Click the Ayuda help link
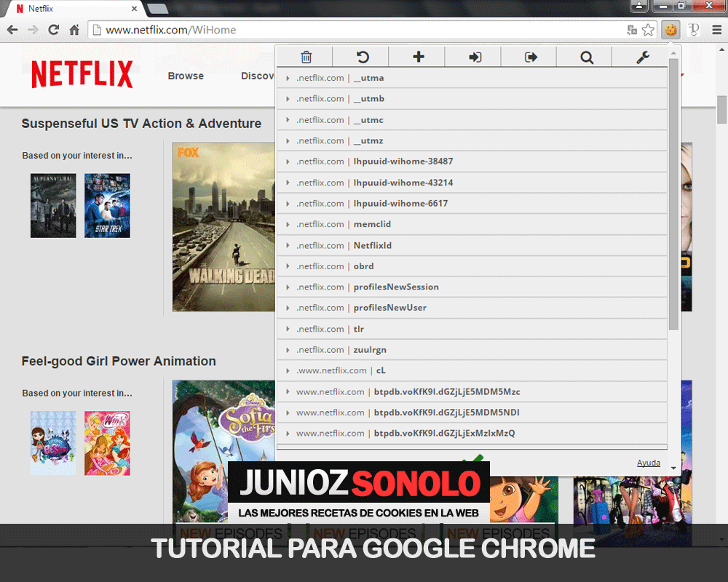The height and width of the screenshot is (582, 728). click(648, 463)
